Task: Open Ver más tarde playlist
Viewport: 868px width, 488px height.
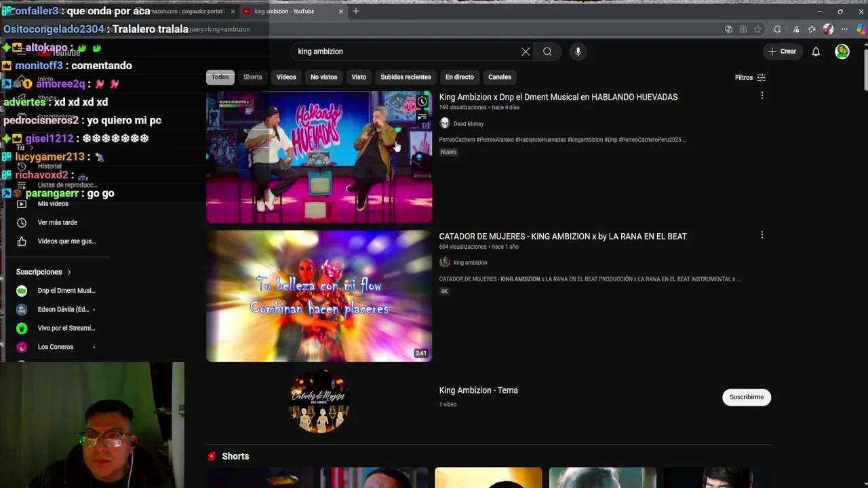Action: point(58,222)
